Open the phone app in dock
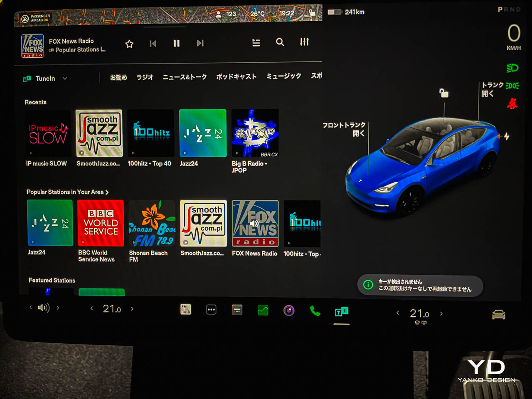 [x=315, y=311]
